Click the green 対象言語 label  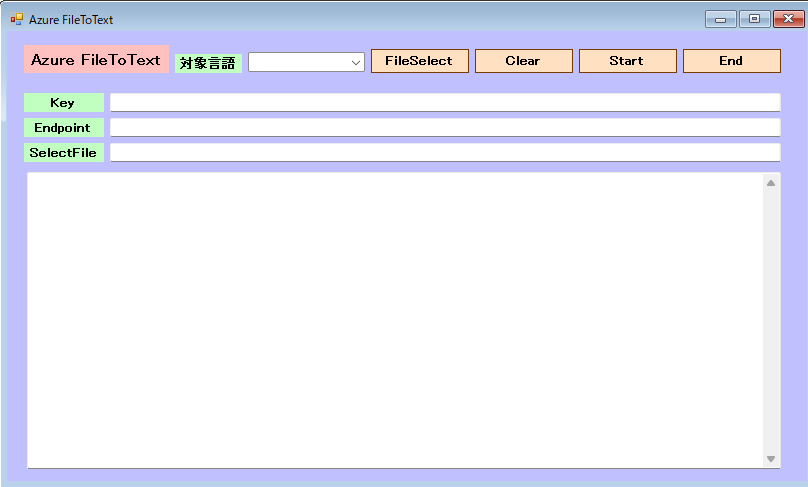pos(208,63)
